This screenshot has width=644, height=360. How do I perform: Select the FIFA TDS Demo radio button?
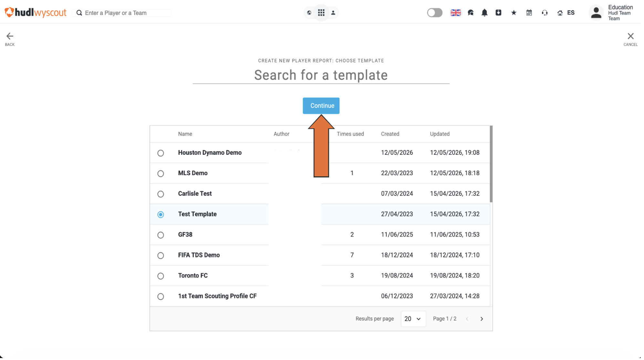161,255
